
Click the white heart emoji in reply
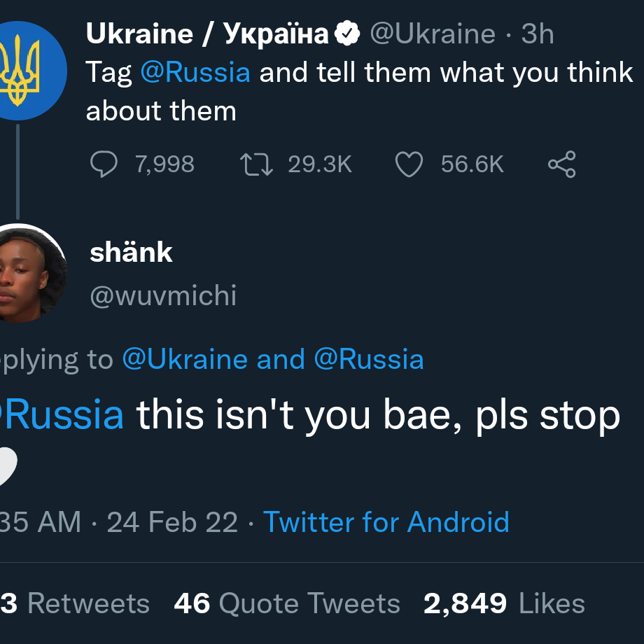tap(8, 466)
